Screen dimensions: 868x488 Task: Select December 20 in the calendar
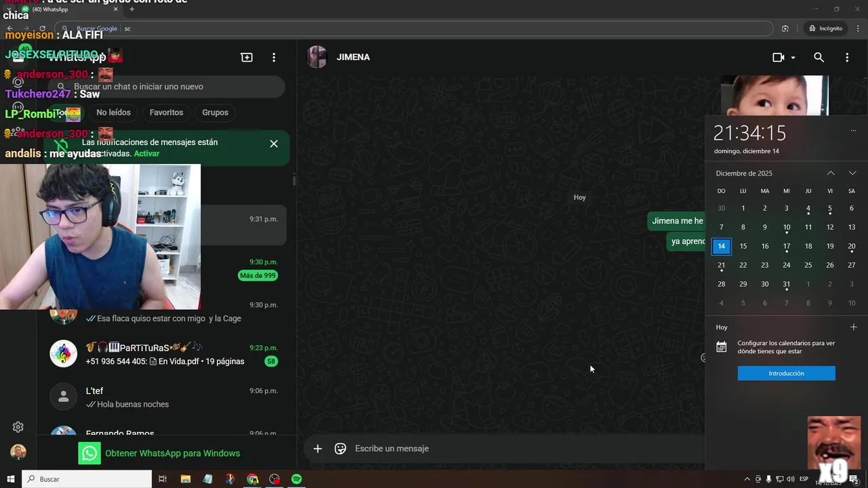(852, 246)
